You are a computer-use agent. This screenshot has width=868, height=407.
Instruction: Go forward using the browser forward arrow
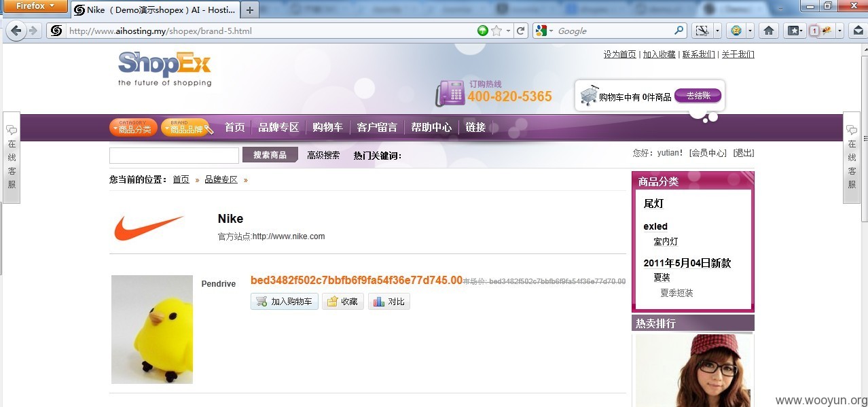(33, 31)
